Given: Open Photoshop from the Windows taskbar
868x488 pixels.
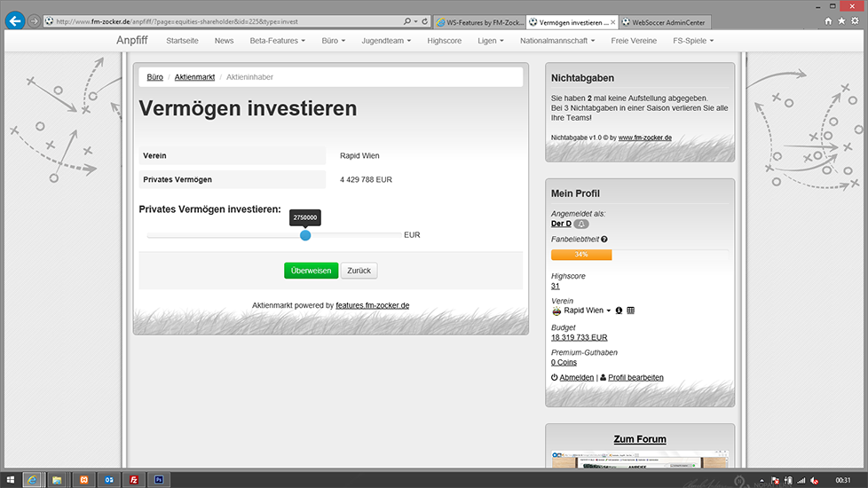Looking at the screenshot, I should (x=161, y=479).
